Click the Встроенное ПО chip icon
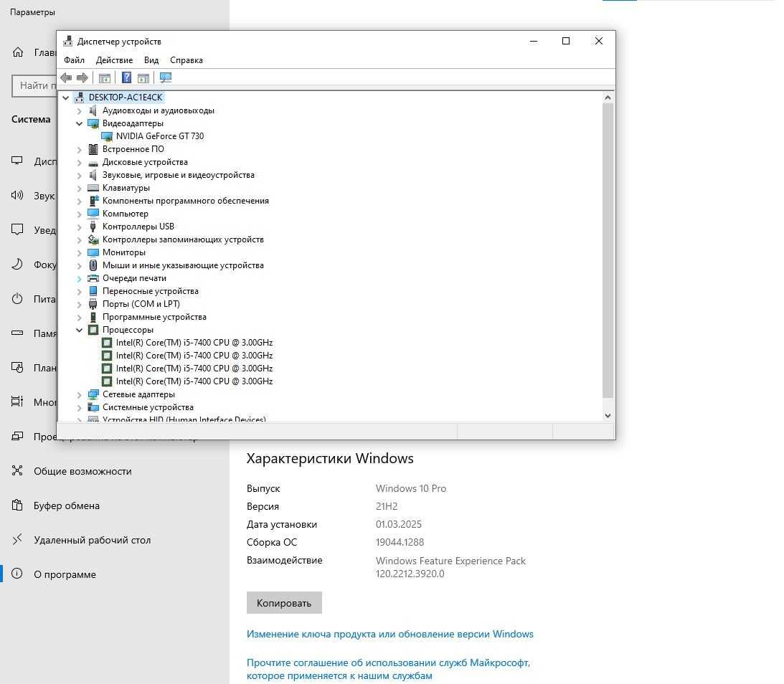 (x=93, y=149)
